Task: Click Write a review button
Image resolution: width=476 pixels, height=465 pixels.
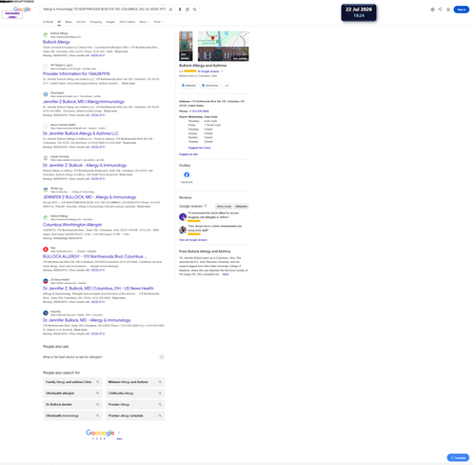Action: click(x=224, y=207)
